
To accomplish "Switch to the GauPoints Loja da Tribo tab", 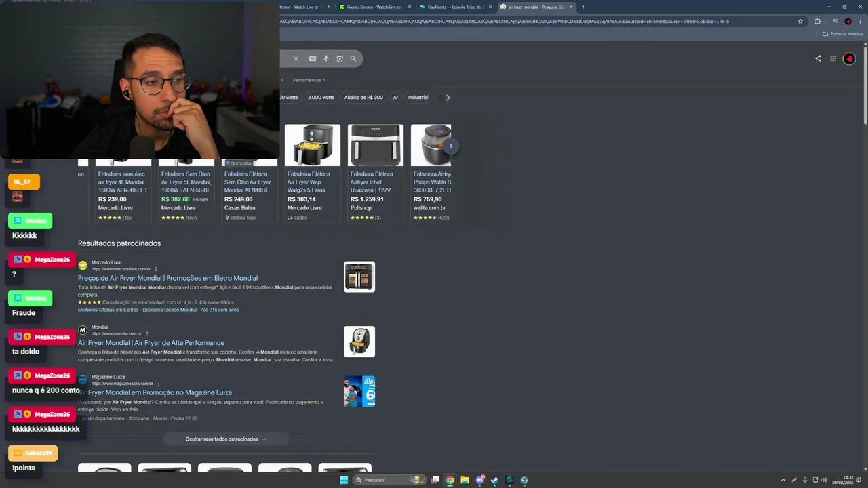I will pyautogui.click(x=456, y=7).
